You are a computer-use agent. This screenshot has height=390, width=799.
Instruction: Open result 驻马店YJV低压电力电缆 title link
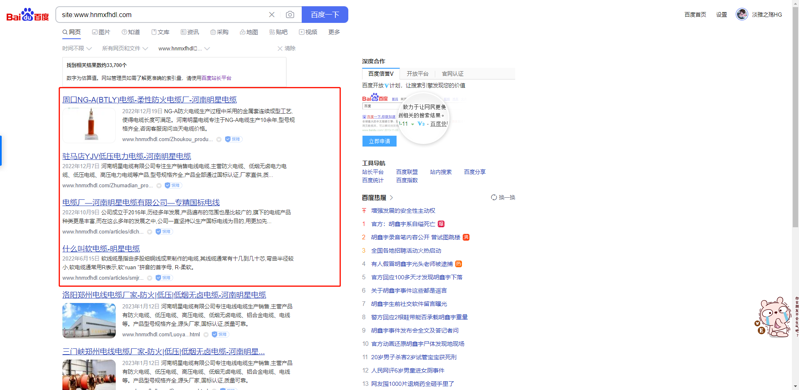pyautogui.click(x=126, y=156)
